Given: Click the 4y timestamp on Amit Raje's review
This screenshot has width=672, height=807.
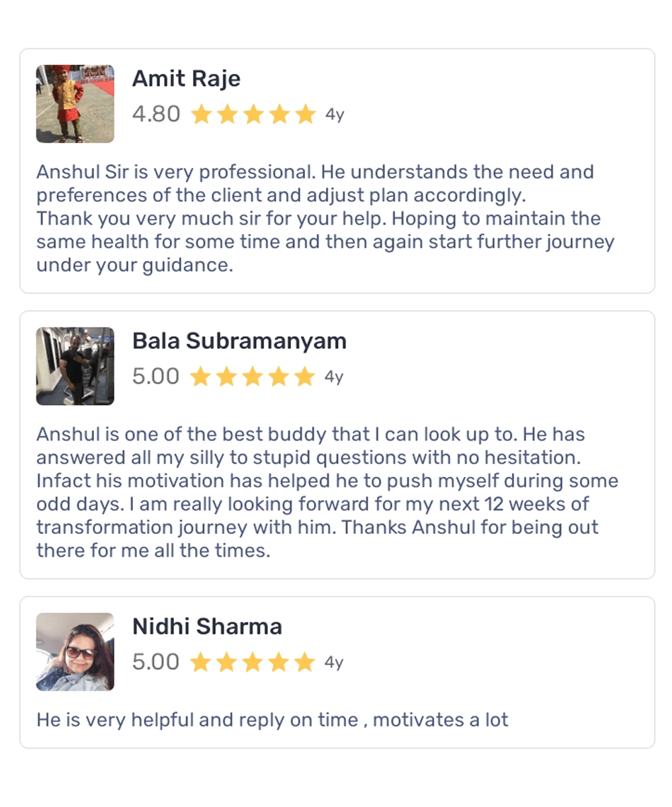Looking at the screenshot, I should [335, 115].
